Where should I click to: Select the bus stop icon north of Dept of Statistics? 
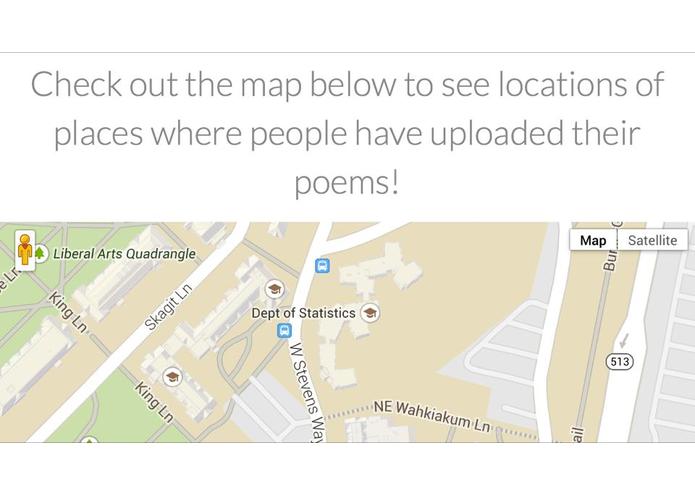(322, 266)
